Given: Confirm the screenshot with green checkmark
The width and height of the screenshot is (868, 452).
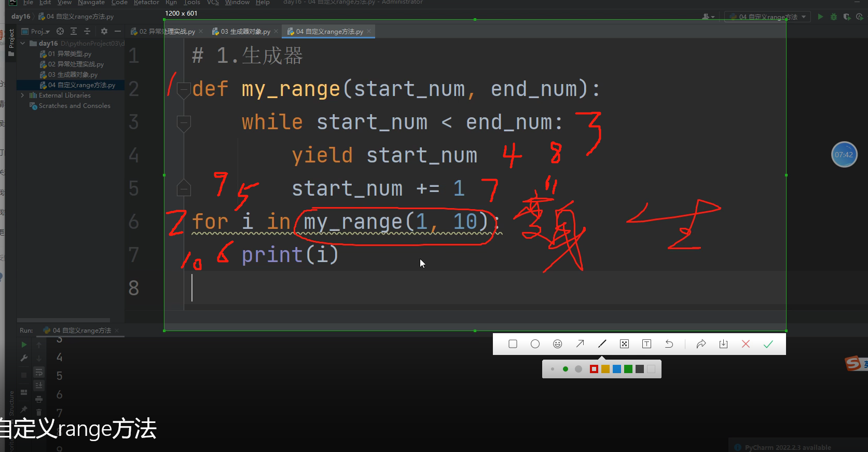Looking at the screenshot, I should click(768, 344).
